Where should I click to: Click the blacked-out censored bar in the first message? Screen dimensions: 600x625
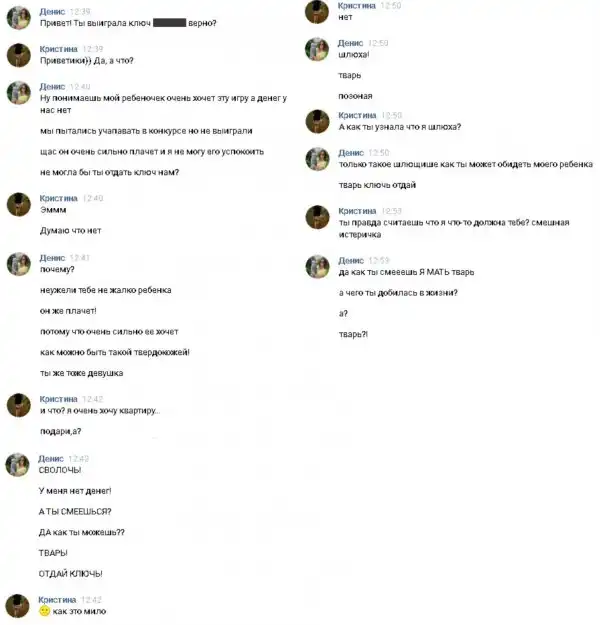[x=169, y=23]
